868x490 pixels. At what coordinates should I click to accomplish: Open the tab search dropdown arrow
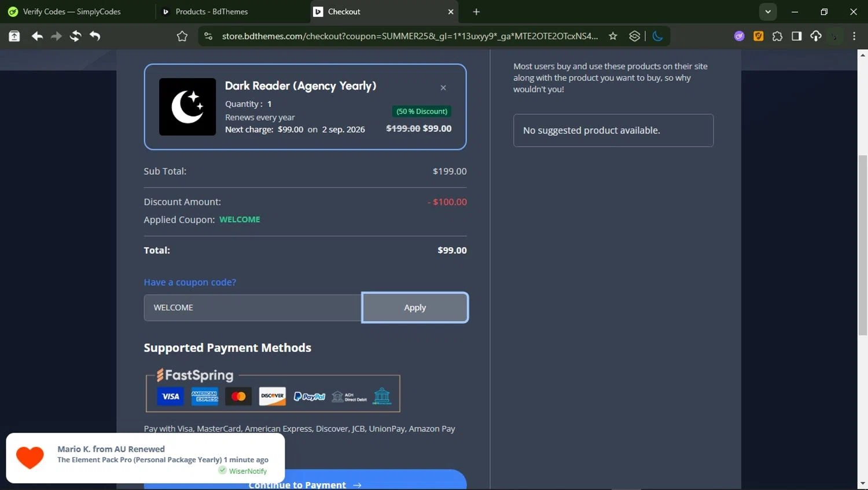[768, 12]
